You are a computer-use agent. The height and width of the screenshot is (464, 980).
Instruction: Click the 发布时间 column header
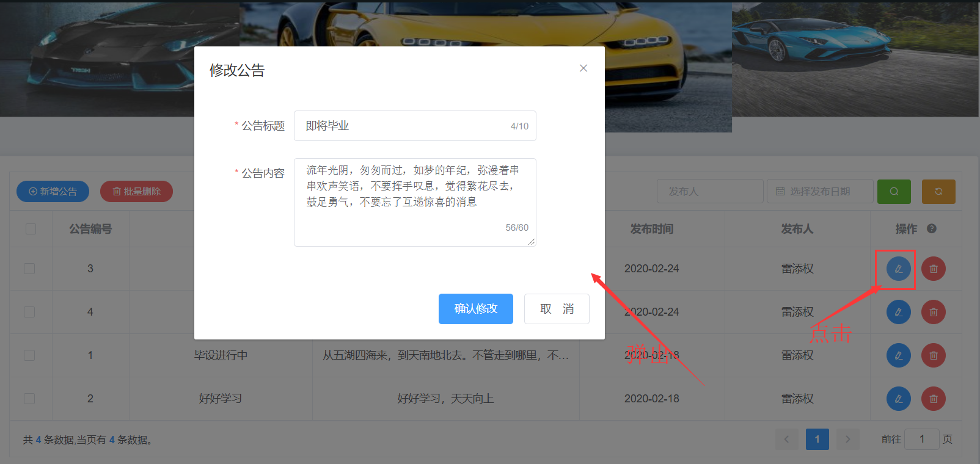(x=651, y=229)
